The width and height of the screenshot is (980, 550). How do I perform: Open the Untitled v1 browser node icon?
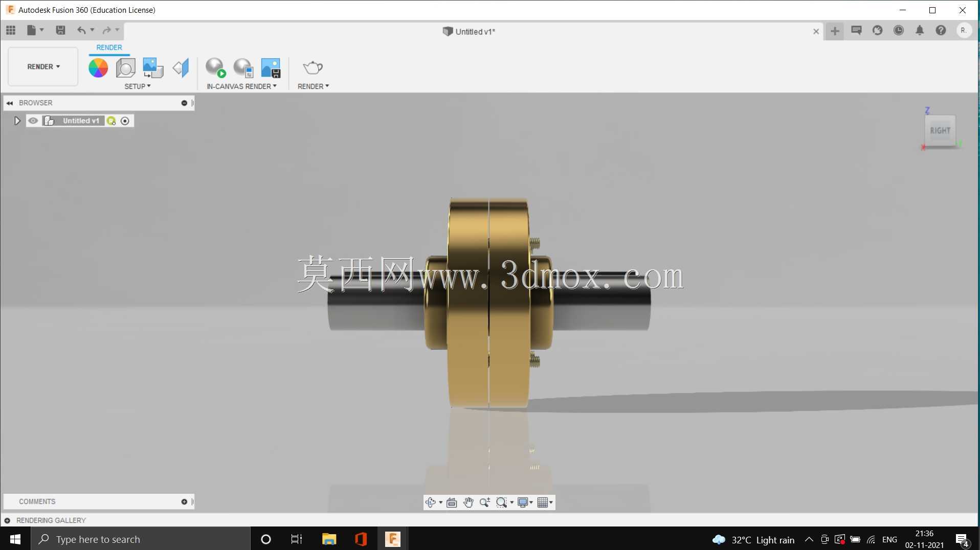coord(49,121)
